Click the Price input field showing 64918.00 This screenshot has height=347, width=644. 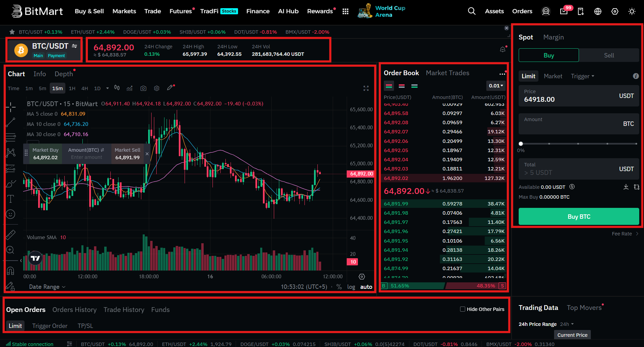point(579,96)
